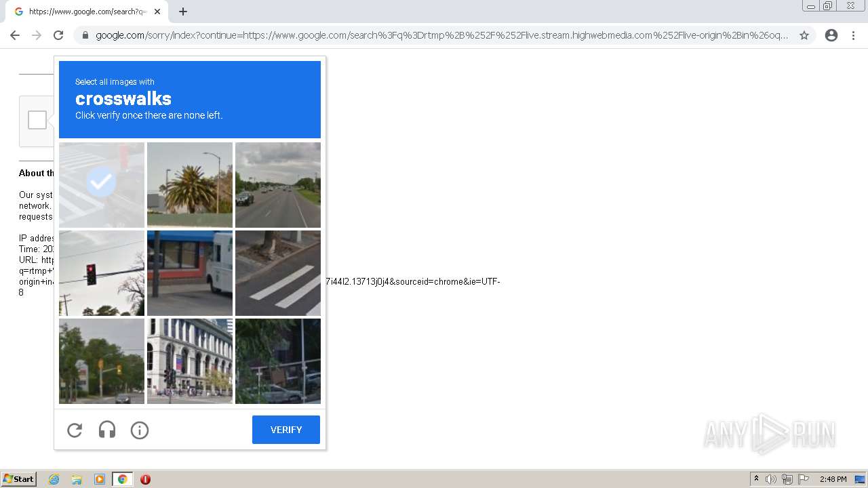Open the Windows Start menu
Image resolution: width=868 pixels, height=488 pixels.
pos(19,479)
